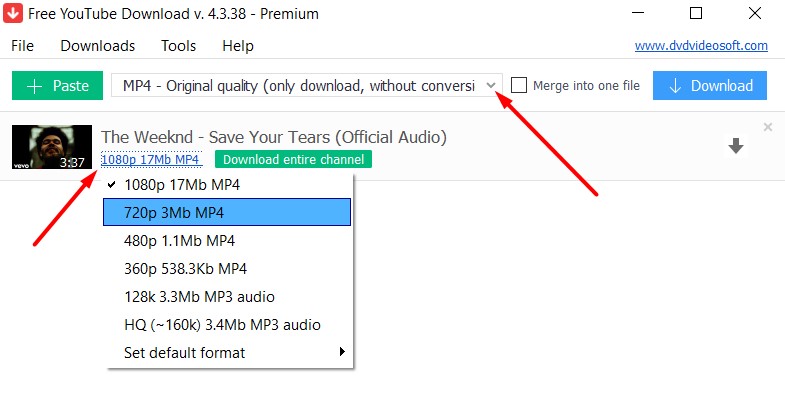Viewport: 785px width, 415px height.
Task: Enable Merge into one file checkbox
Action: click(519, 85)
